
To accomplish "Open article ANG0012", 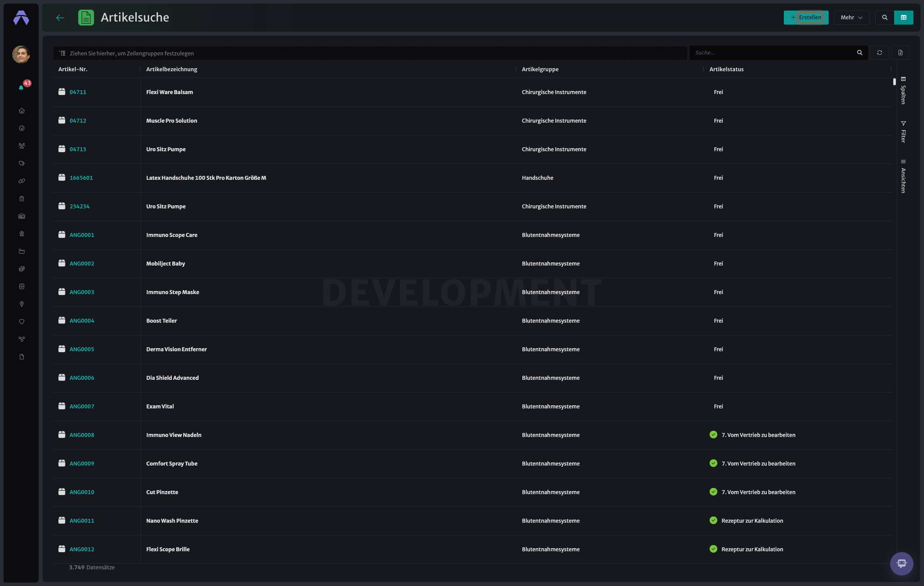I will point(82,549).
